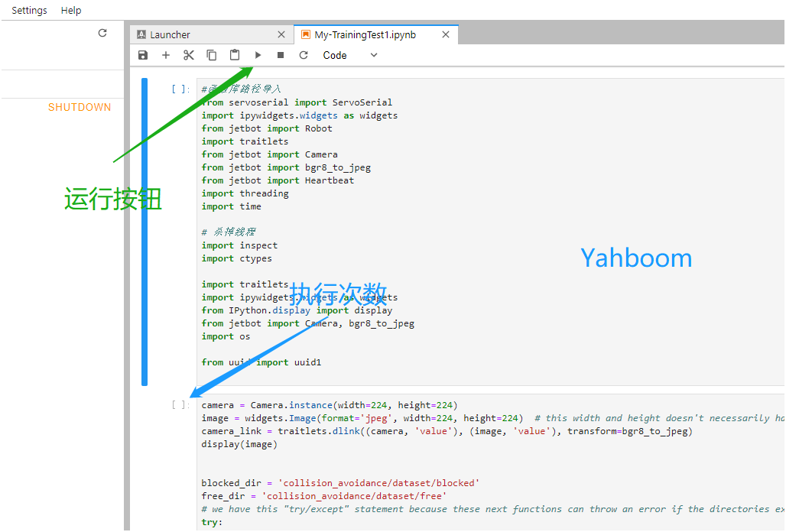Restart the kernel with the toolbar circular arrow

304,55
